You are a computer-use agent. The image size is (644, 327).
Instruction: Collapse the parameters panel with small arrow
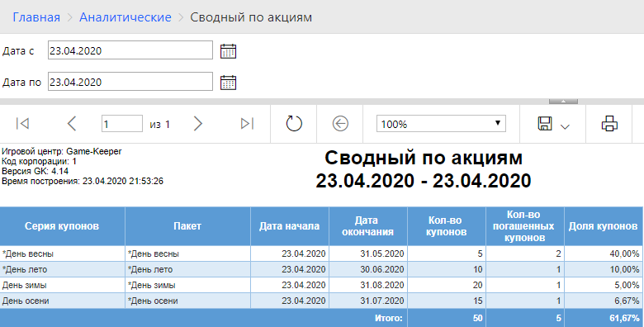(x=563, y=101)
